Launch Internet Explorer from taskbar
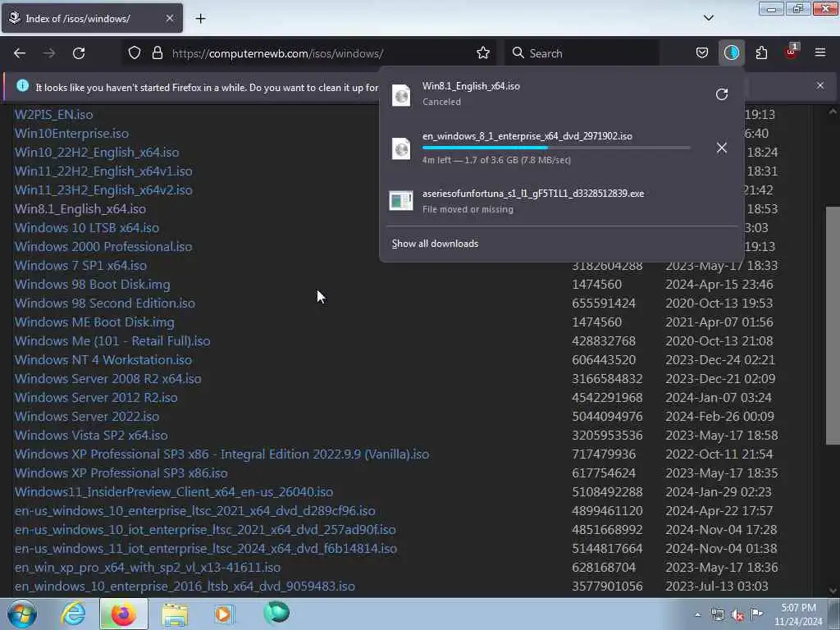Image resolution: width=840 pixels, height=630 pixels. point(72,614)
